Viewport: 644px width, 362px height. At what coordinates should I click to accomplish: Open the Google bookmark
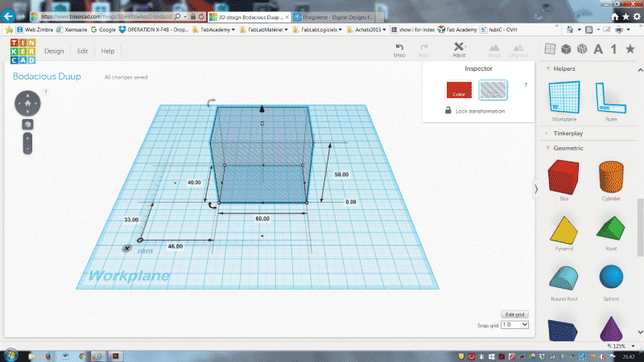point(103,30)
